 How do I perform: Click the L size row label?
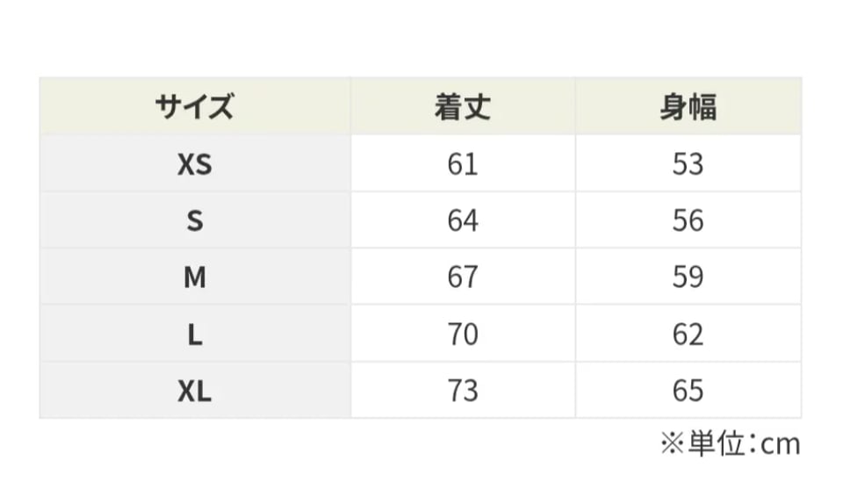[x=195, y=335]
